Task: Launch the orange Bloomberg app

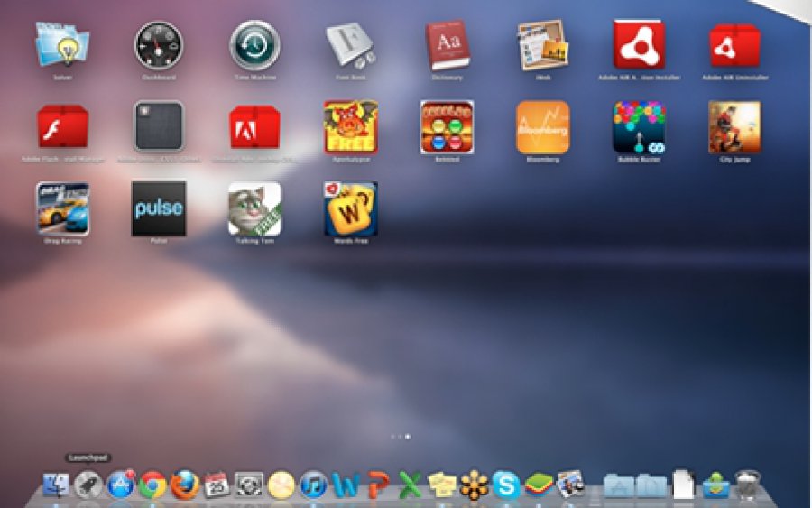Action: click(x=543, y=127)
